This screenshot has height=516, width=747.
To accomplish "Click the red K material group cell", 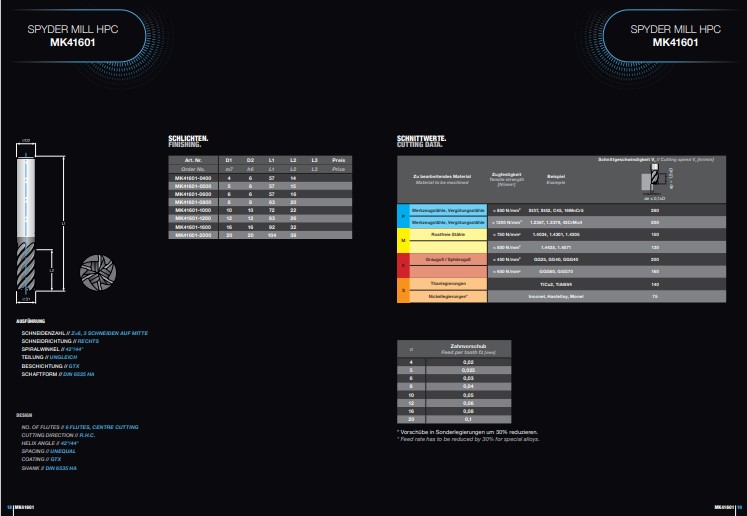I will point(403,265).
